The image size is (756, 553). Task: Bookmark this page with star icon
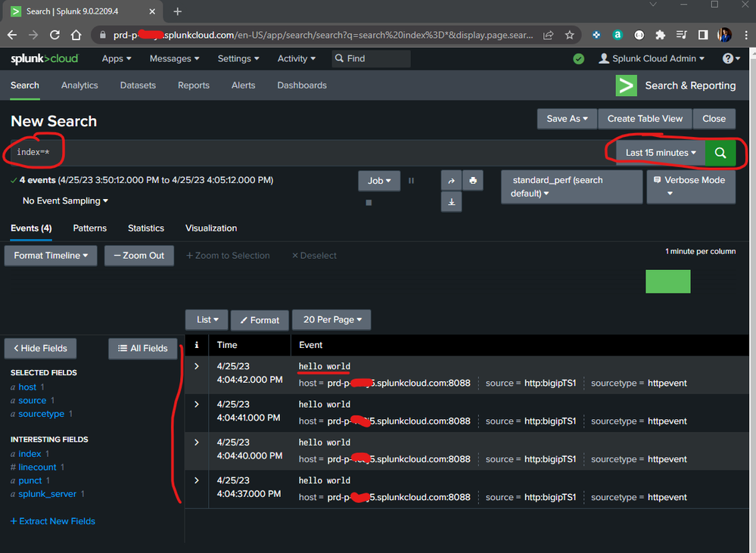click(x=570, y=35)
